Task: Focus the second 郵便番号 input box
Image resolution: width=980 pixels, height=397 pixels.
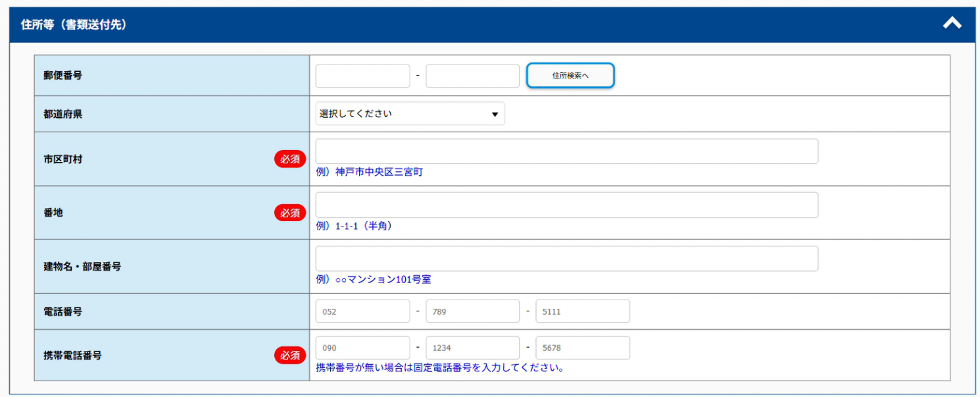Action: (x=472, y=76)
